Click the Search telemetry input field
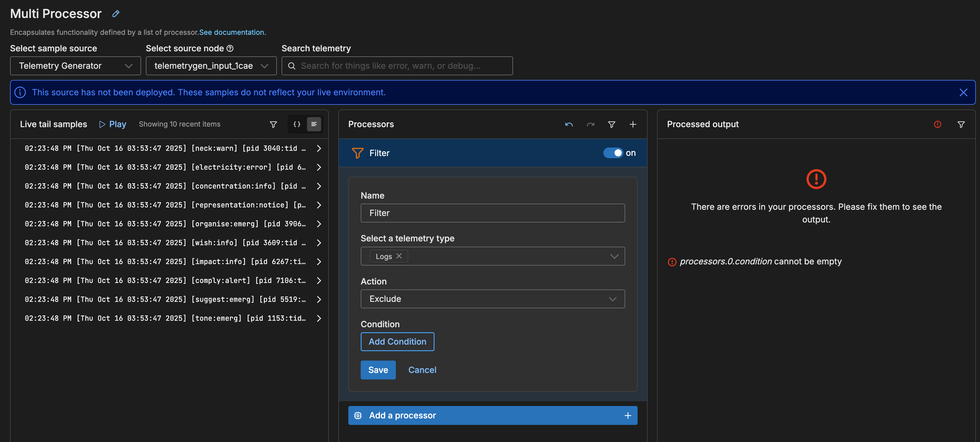This screenshot has height=442, width=980. tap(397, 66)
